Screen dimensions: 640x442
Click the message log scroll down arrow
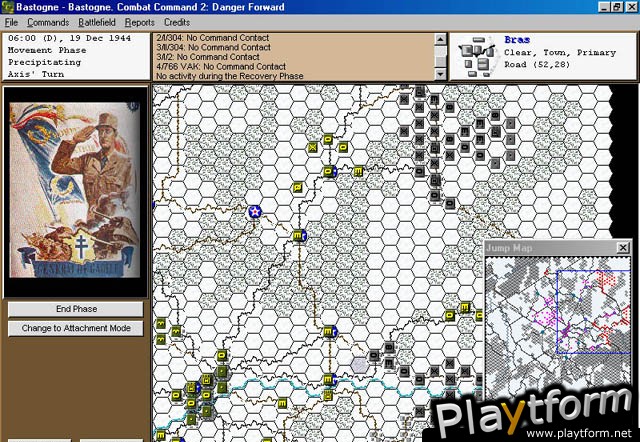point(440,74)
